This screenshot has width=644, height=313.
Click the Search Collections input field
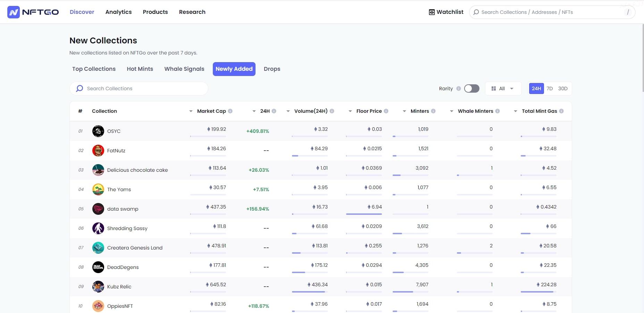[139, 88]
